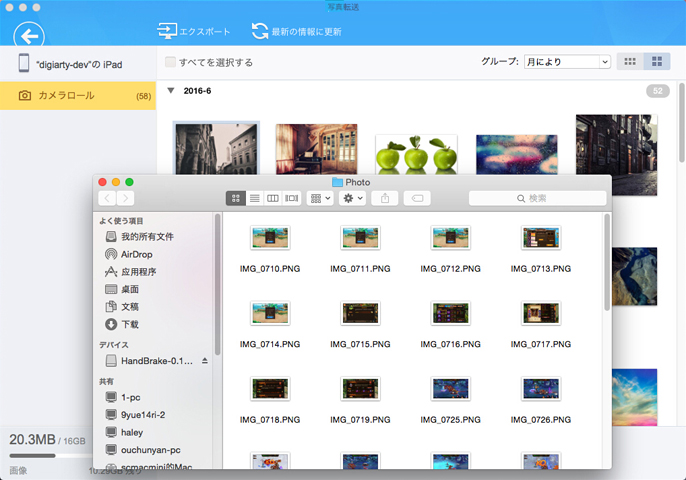Viewport: 686px width, 480px height.
Task: Select file IMG_0713.PNG
Action: coord(541,249)
